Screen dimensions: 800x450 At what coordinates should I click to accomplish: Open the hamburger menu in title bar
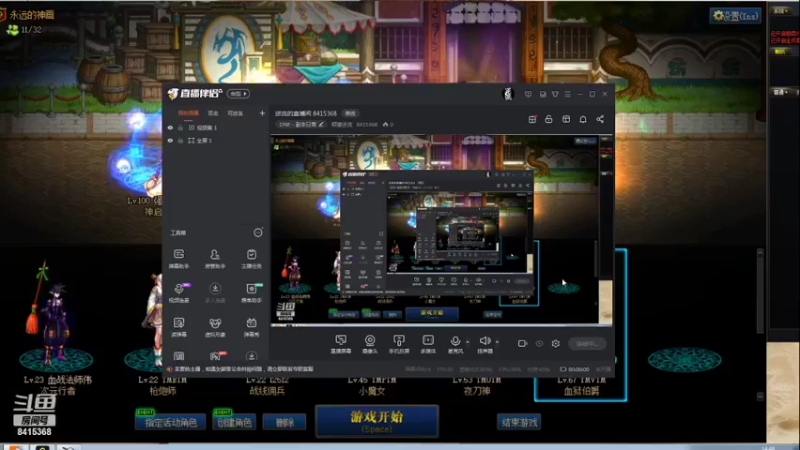click(x=567, y=94)
